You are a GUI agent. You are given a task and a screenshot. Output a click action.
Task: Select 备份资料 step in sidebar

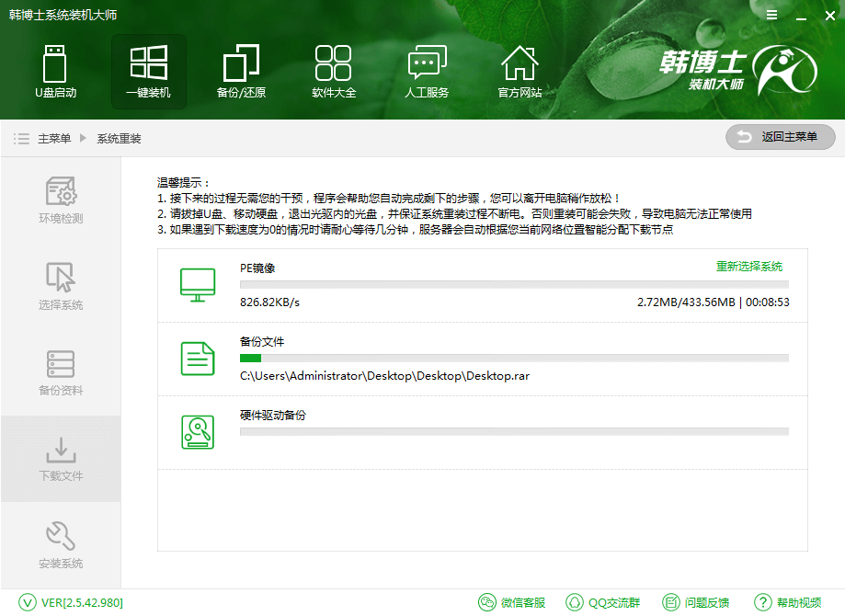click(61, 372)
